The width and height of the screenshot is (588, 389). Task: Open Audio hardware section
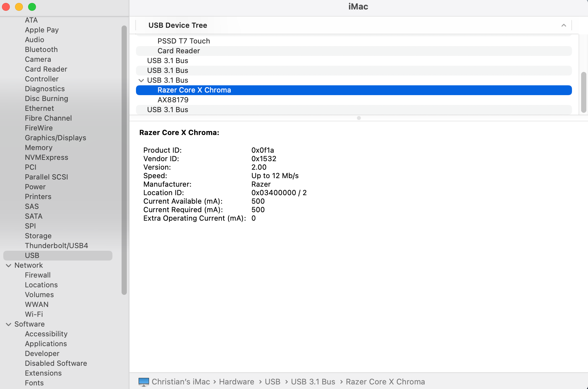[x=35, y=40]
